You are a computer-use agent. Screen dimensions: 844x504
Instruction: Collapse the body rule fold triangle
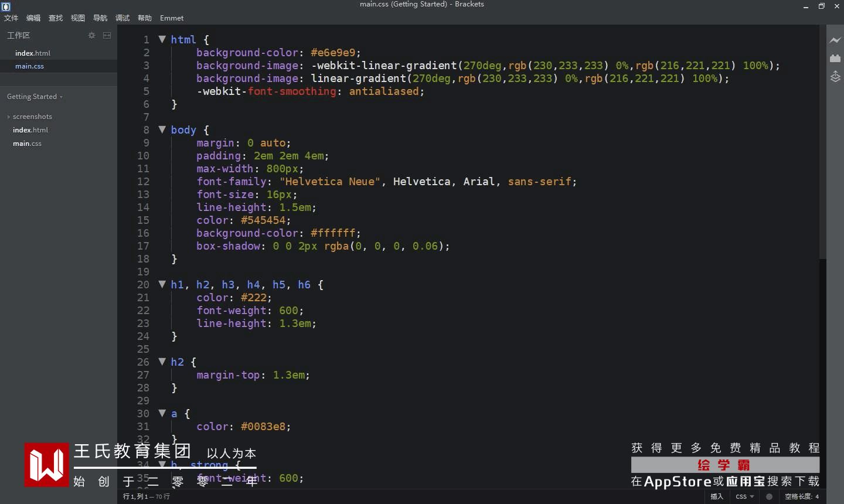(162, 130)
